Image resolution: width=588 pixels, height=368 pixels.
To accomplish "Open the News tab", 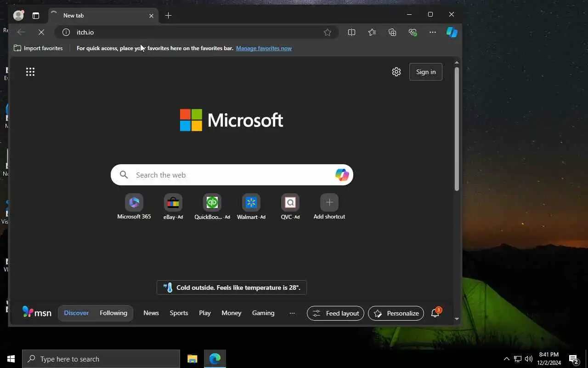I will pyautogui.click(x=151, y=313).
